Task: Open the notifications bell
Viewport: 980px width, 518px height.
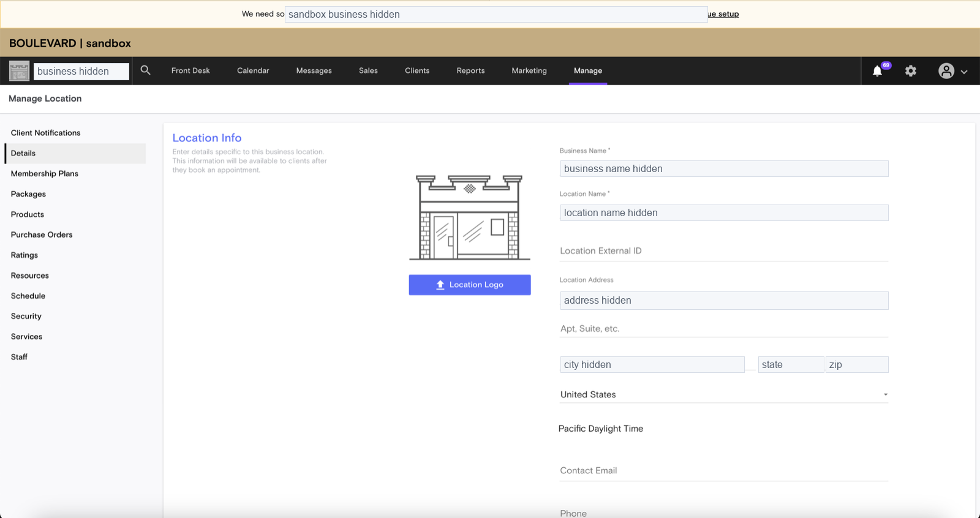Action: click(x=878, y=71)
